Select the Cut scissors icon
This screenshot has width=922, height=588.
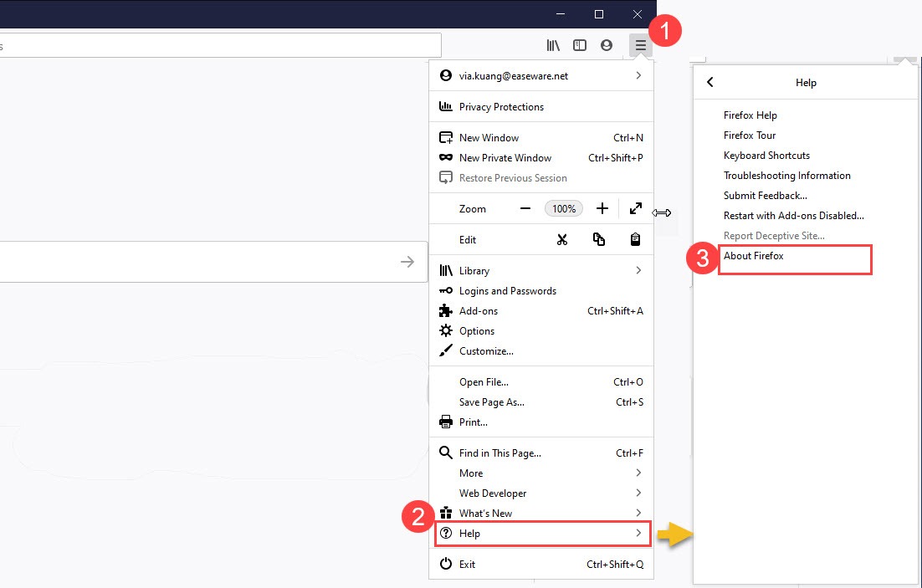562,239
